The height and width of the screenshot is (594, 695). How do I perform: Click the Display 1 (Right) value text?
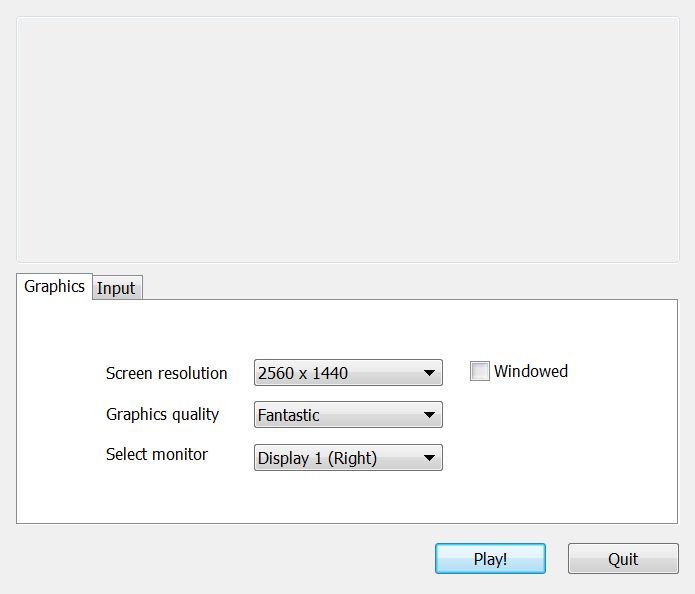[x=317, y=458]
